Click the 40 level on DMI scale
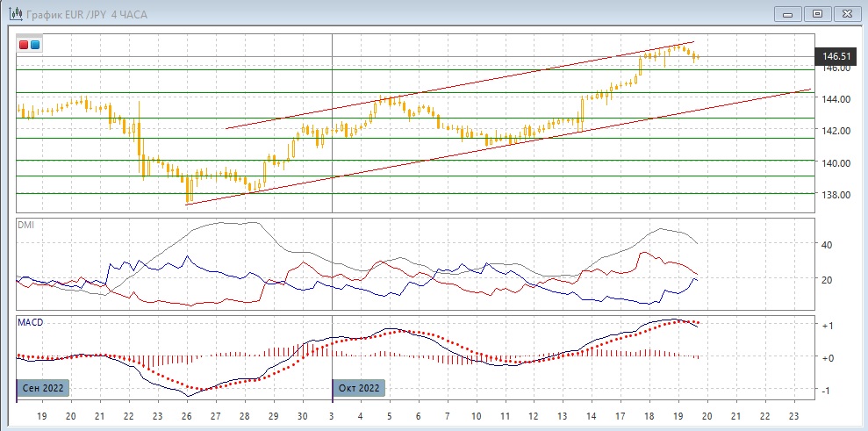 coord(827,244)
